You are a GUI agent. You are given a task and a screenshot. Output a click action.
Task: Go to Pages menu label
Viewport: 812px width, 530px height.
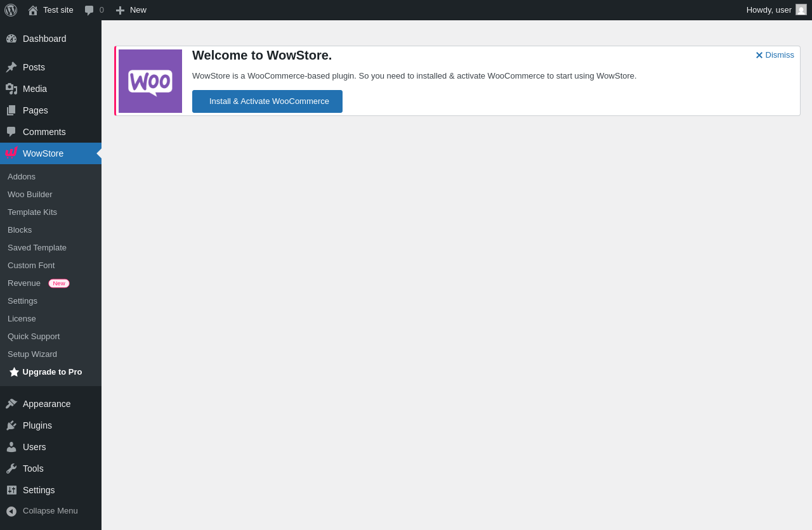pyautogui.click(x=36, y=110)
